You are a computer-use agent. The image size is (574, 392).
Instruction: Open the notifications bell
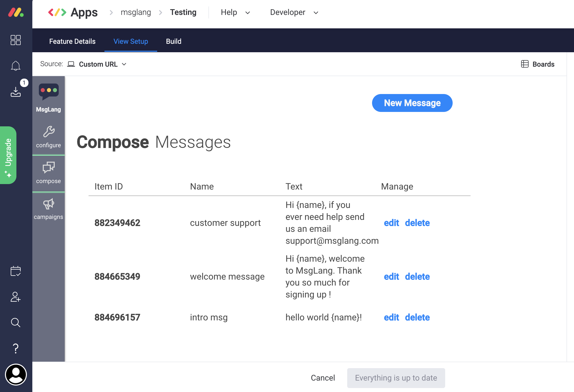pos(16,66)
